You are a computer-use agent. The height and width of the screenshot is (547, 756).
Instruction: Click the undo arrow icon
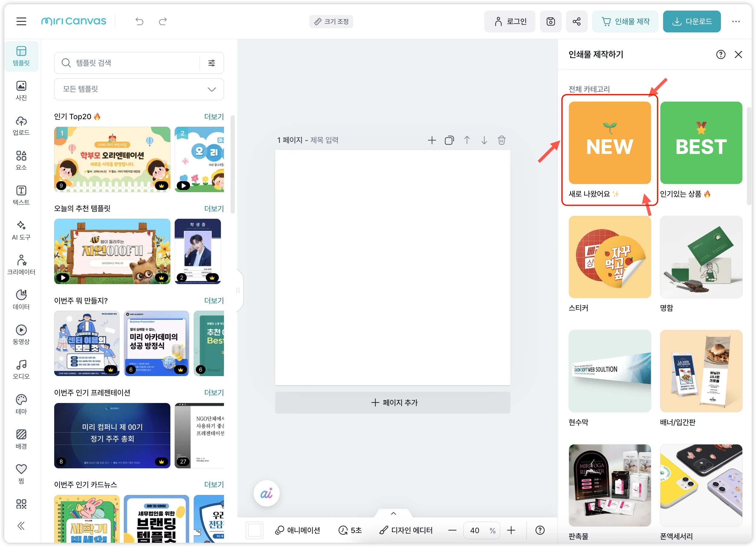(139, 22)
